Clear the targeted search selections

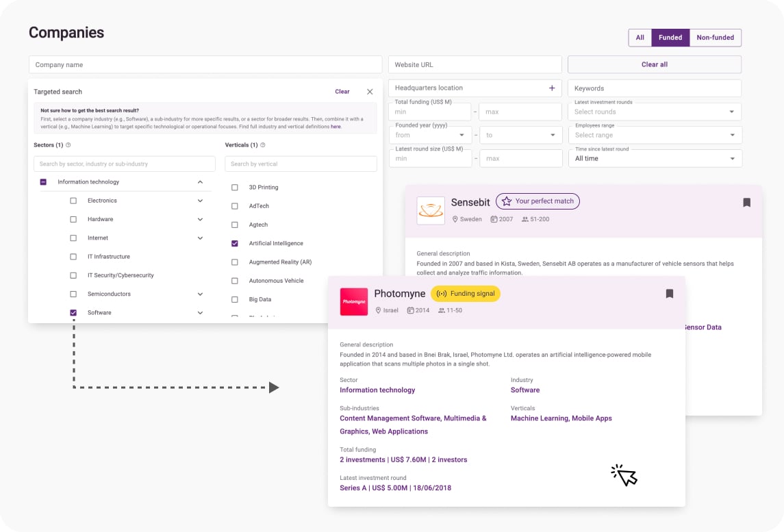click(x=342, y=92)
